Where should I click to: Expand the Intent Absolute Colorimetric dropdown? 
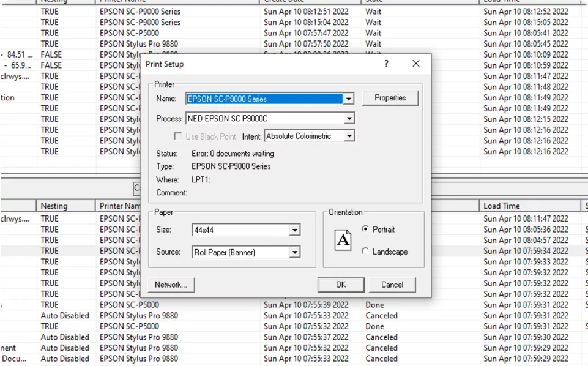(x=348, y=136)
